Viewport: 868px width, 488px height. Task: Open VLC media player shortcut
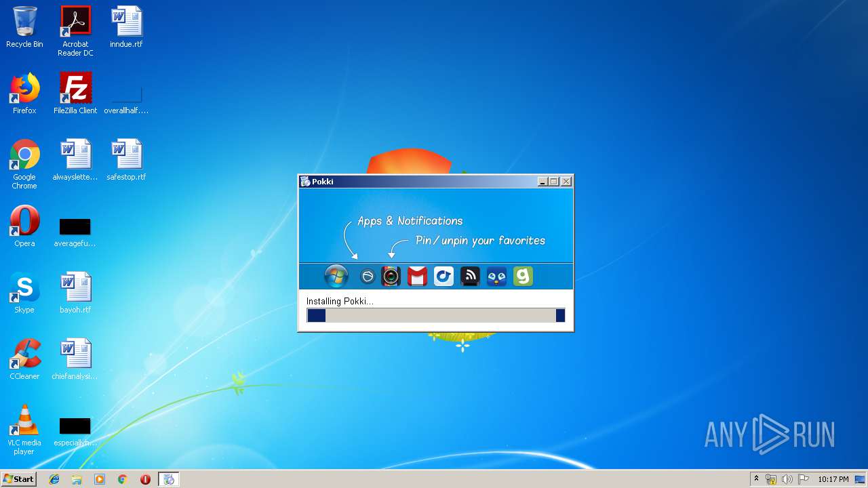[24, 430]
